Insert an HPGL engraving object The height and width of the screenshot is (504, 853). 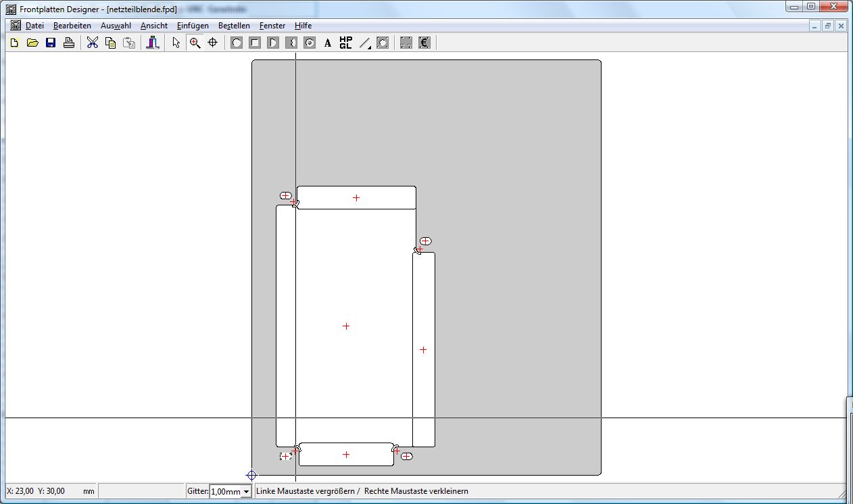346,43
